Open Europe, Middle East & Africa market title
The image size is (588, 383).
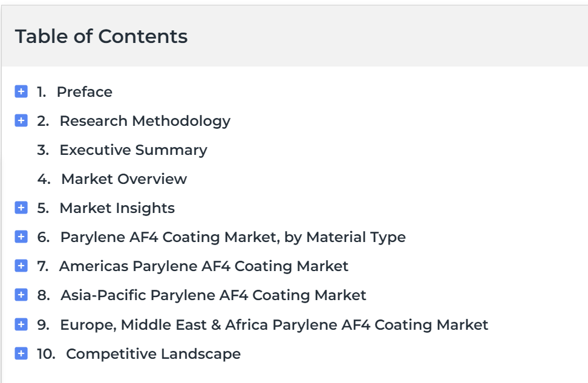(274, 325)
